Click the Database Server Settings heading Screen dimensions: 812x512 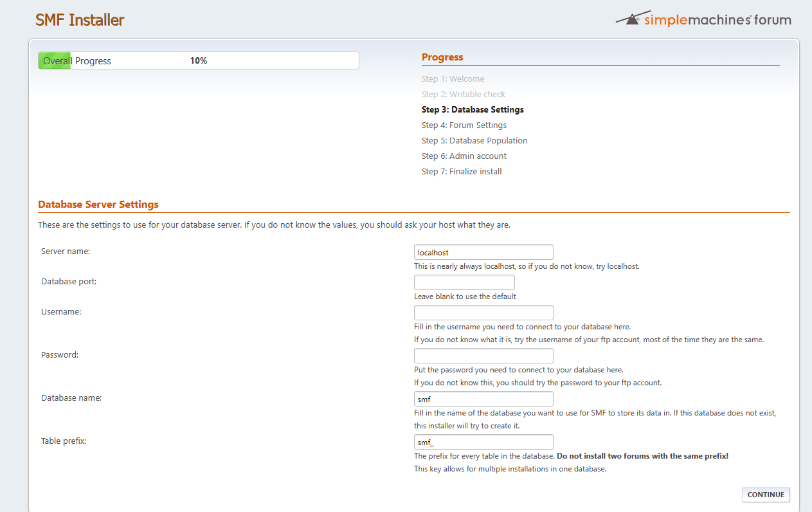pyautogui.click(x=98, y=205)
